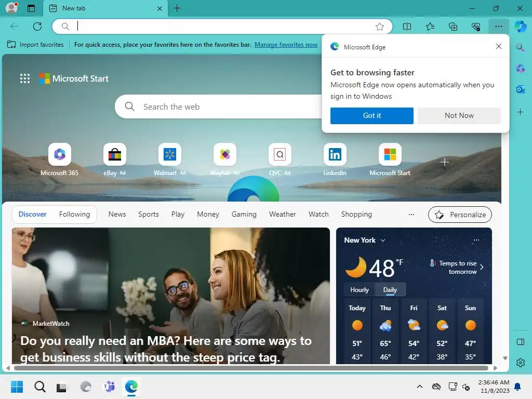Open Browser essentials heart icon
The height and width of the screenshot is (399, 532).
(x=476, y=26)
